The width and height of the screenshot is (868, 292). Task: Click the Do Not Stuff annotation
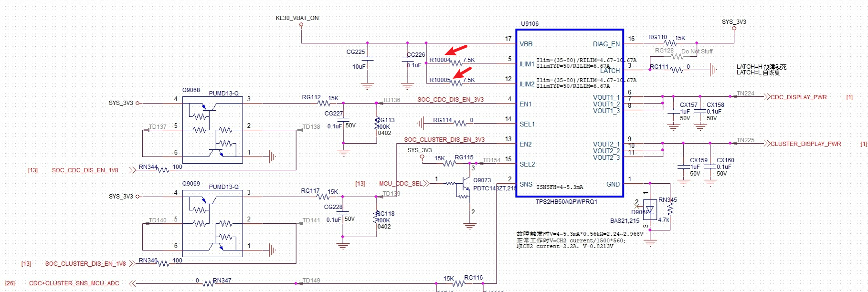(697, 52)
